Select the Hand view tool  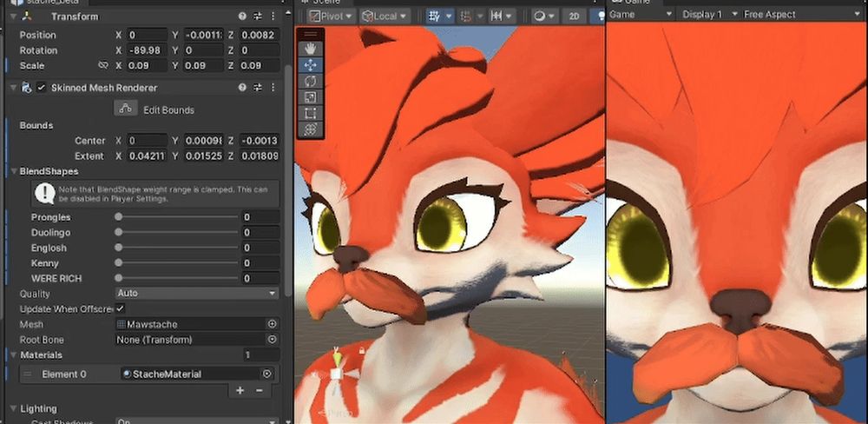(x=310, y=49)
